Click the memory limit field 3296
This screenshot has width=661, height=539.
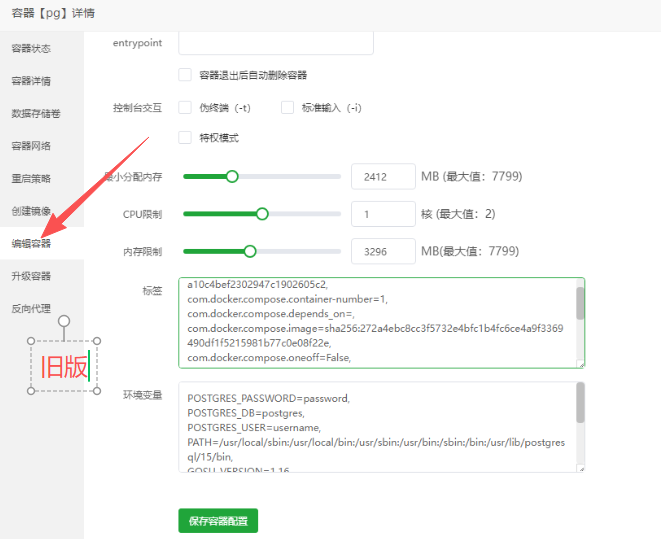coord(383,252)
